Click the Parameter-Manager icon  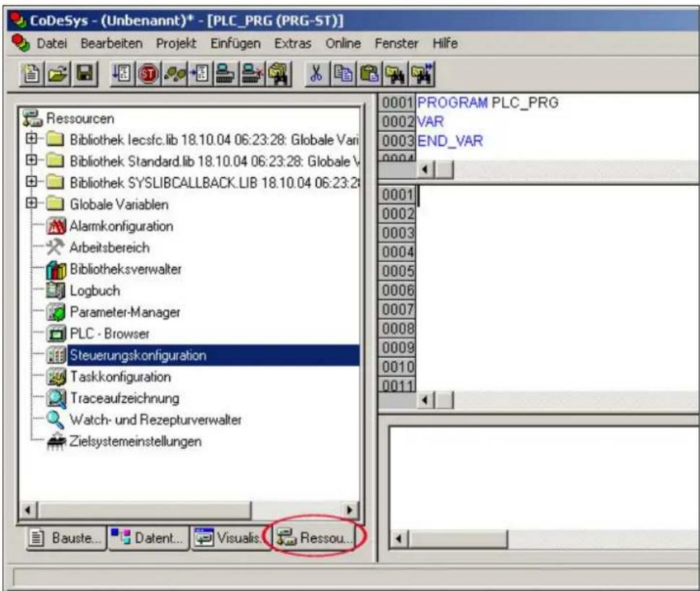(56, 312)
